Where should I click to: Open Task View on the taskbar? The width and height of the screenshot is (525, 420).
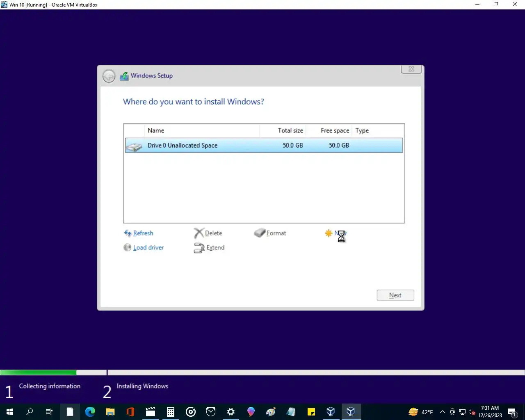point(49,411)
